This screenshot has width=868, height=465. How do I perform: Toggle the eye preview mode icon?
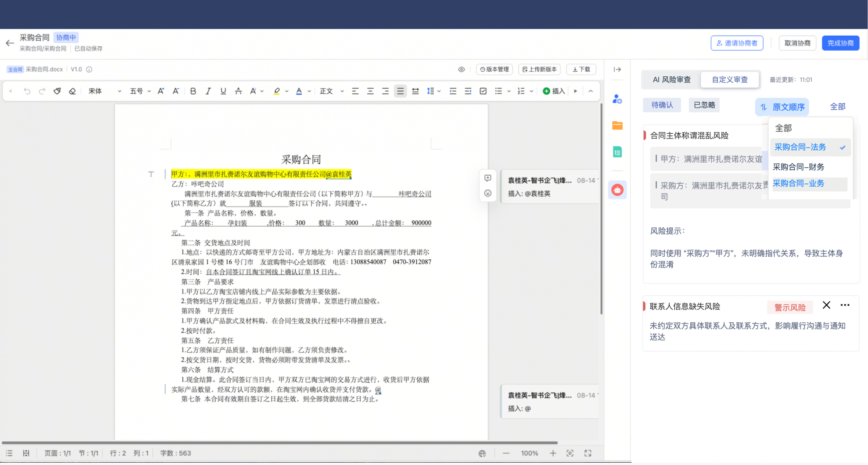(461, 70)
